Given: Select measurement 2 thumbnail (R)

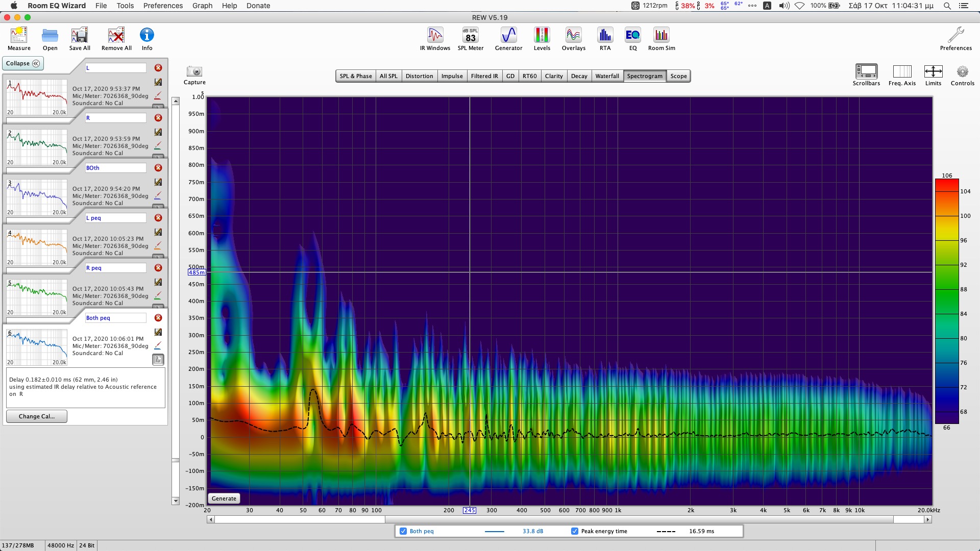Looking at the screenshot, I should [37, 147].
